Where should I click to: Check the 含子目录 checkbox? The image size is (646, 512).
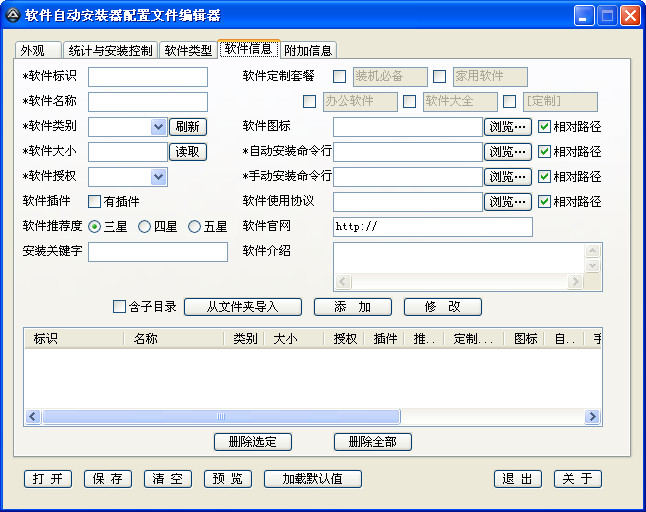coord(119,306)
